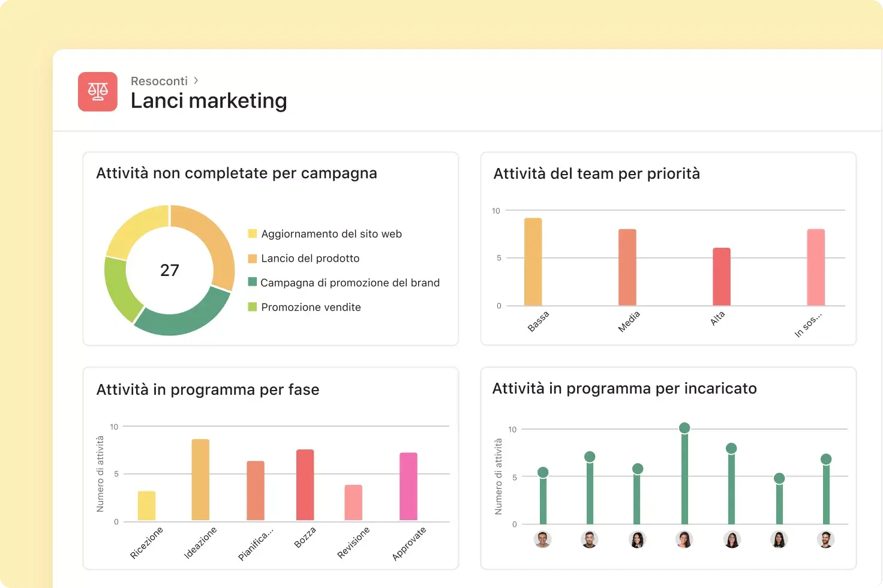Image resolution: width=883 pixels, height=588 pixels.
Task: Select the Bassa priority bar
Action: click(x=533, y=262)
